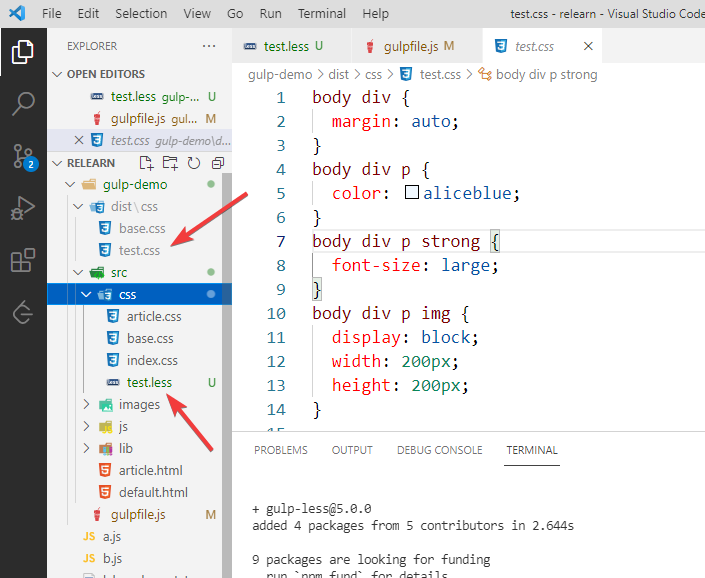
Task: Switch to the gulpfile.js editor tab
Action: click(417, 46)
